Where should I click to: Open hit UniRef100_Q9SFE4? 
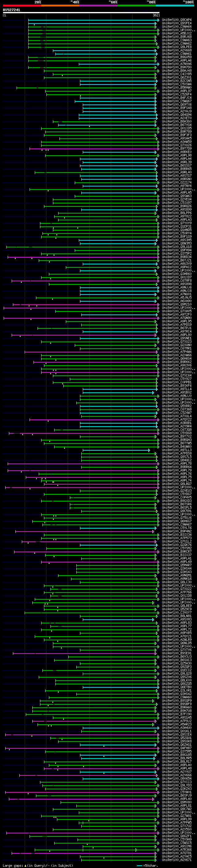(x=177, y=23)
